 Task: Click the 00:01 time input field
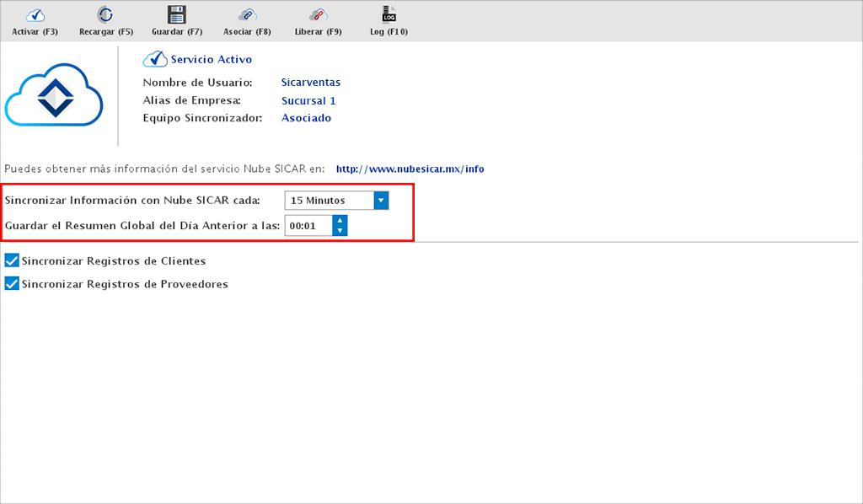308,226
